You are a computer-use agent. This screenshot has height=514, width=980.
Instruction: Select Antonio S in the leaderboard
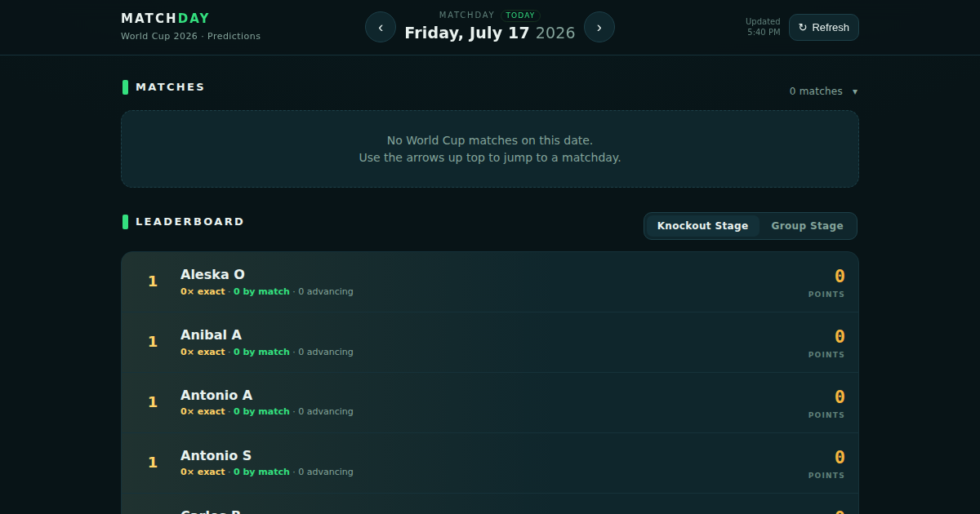coord(490,463)
